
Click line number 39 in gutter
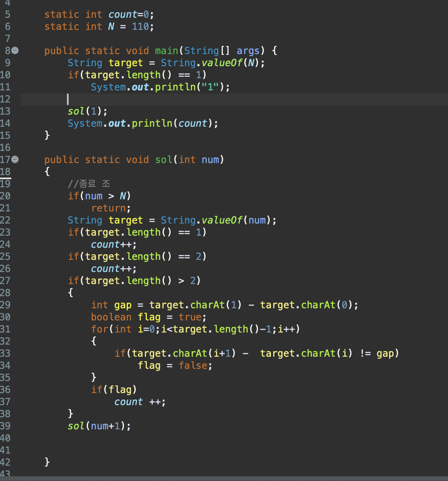tap(5, 426)
